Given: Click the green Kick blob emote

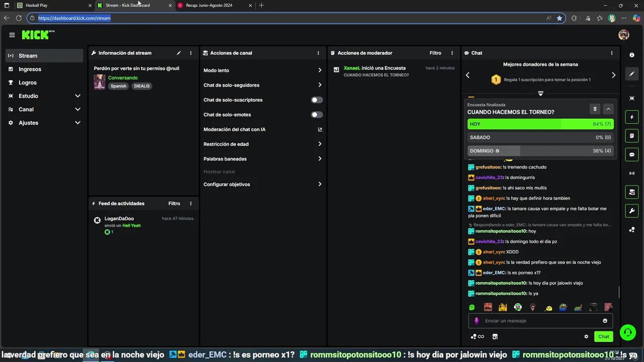Looking at the screenshot, I should point(472,307).
